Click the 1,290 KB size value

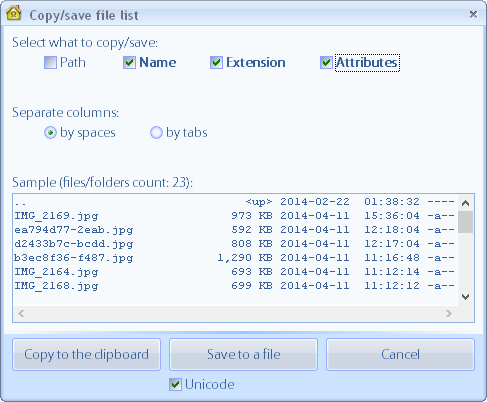pyautogui.click(x=245, y=258)
